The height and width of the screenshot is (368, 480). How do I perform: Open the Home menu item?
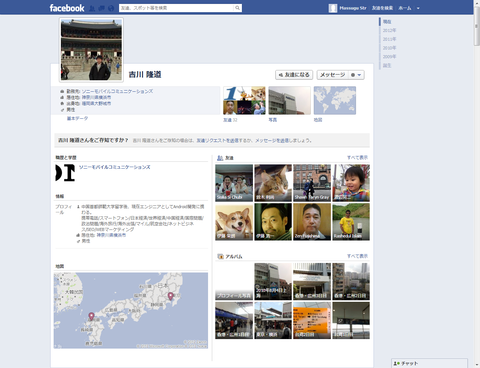point(405,8)
